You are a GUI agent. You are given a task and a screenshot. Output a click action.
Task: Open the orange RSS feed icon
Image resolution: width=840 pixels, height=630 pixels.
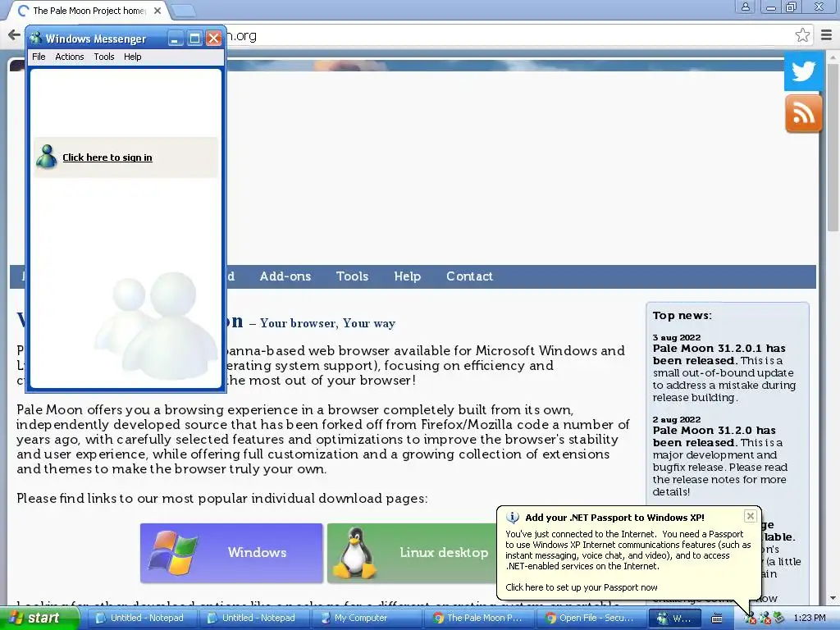tap(804, 113)
